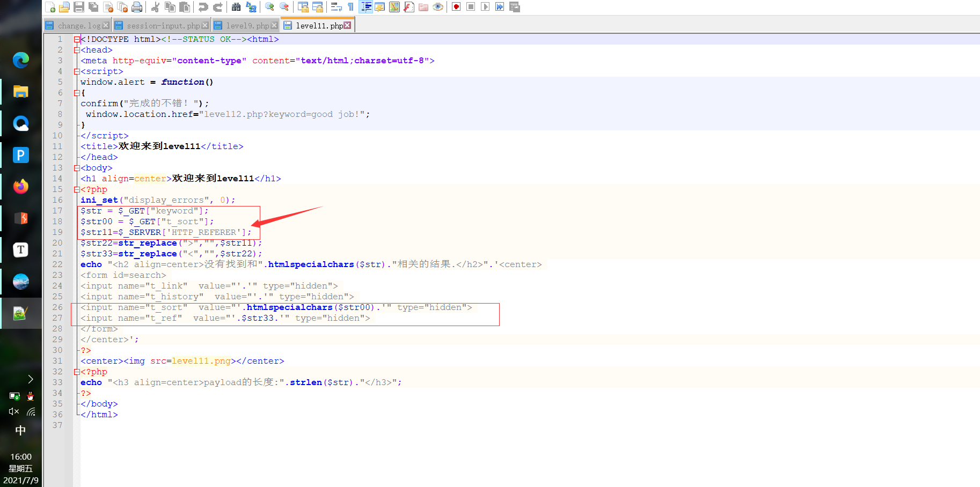Expand hidden system tray icons chevron
Image resolution: width=980 pixels, height=487 pixels.
(x=31, y=379)
